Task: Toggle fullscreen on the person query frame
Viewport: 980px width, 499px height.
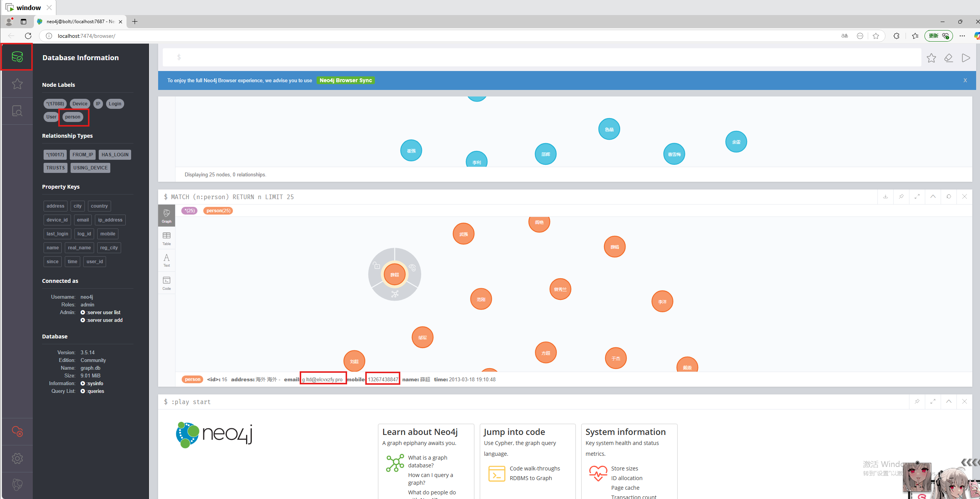Action: (917, 196)
